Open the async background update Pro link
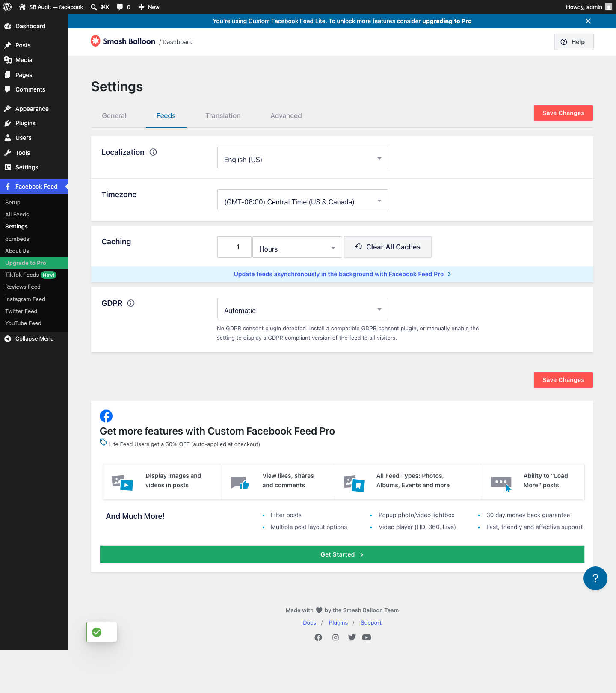The height and width of the screenshot is (693, 616). click(342, 274)
